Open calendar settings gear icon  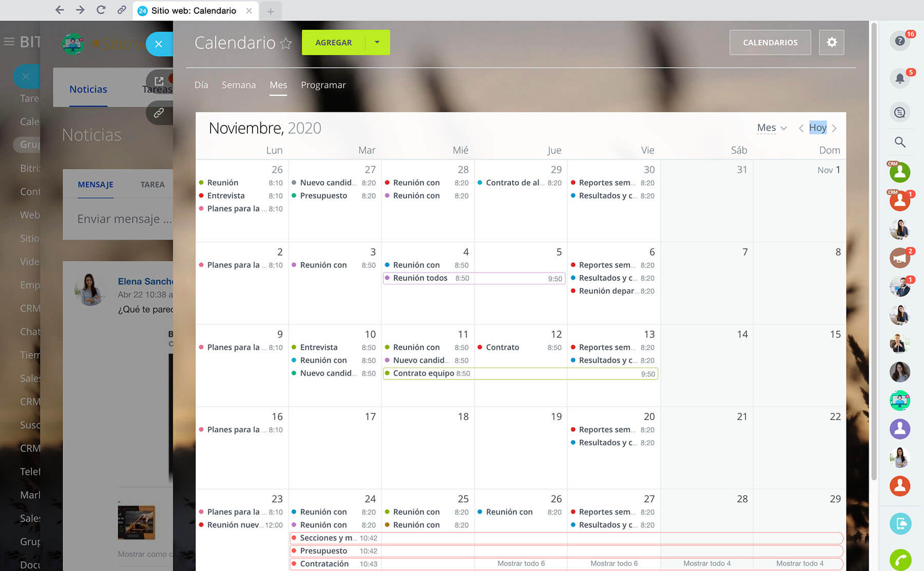coord(832,43)
